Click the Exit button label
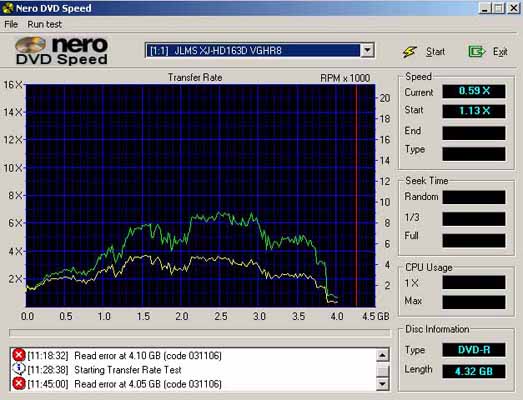 pyautogui.click(x=500, y=52)
